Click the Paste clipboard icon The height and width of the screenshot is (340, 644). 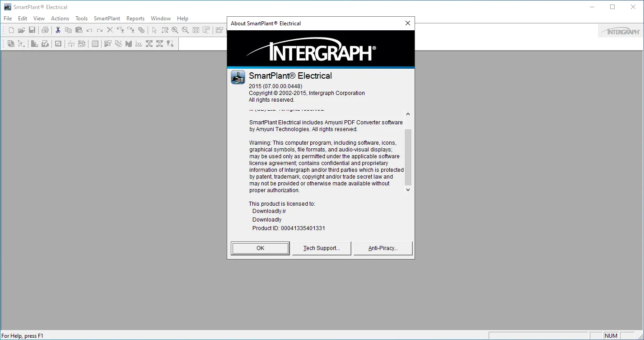click(x=79, y=30)
